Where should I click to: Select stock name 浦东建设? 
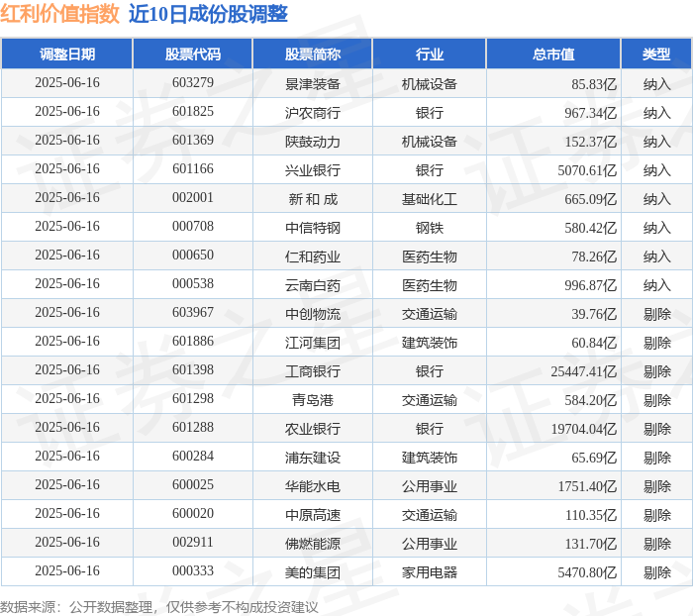(x=313, y=458)
